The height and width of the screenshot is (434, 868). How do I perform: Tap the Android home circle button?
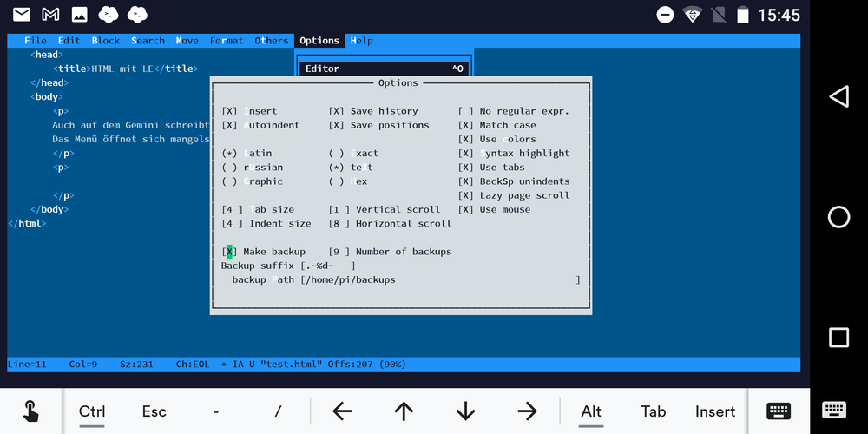[838, 217]
